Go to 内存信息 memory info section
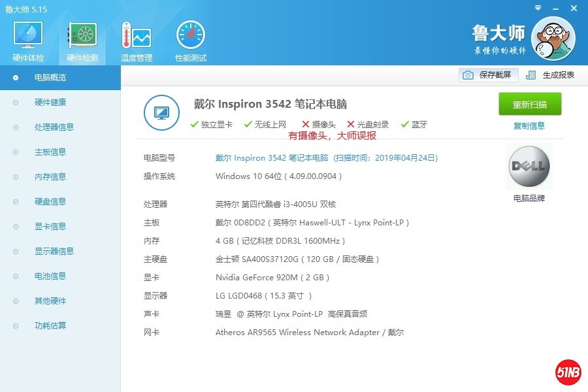This screenshot has width=588, height=392. pyautogui.click(x=50, y=177)
